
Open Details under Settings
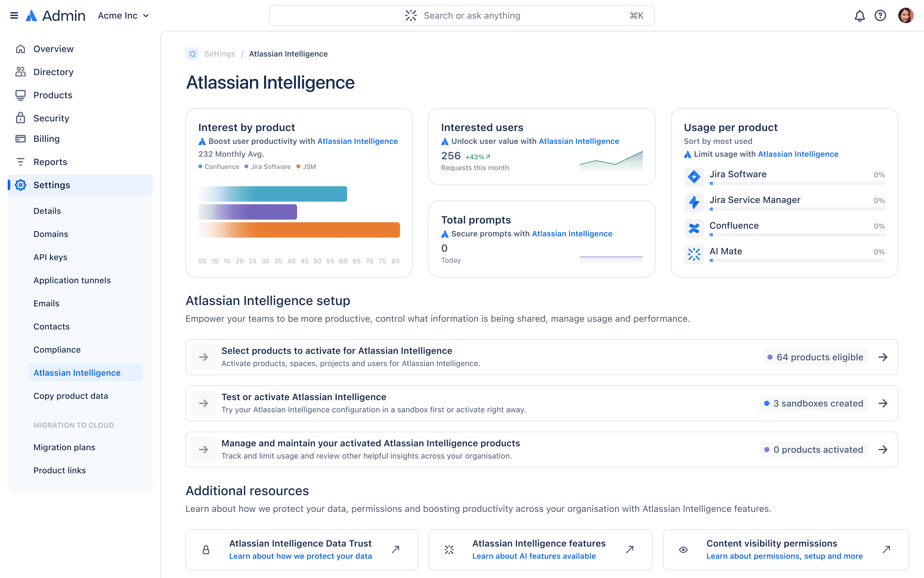pyautogui.click(x=47, y=211)
